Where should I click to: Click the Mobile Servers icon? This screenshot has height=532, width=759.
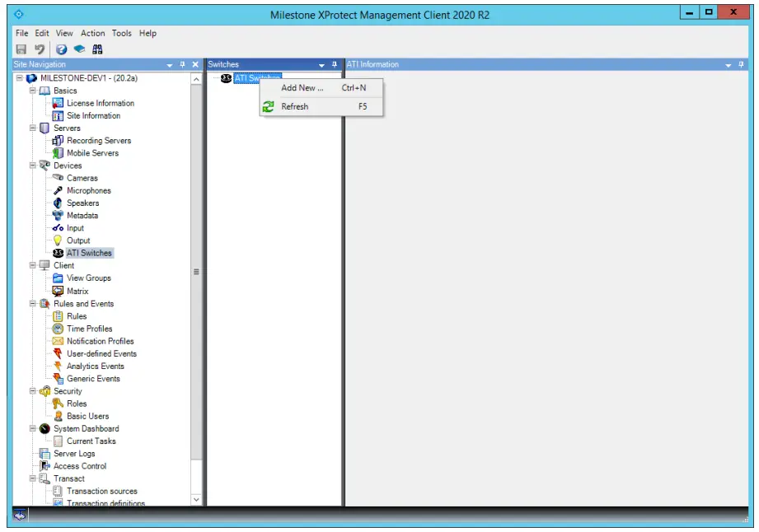(x=58, y=153)
